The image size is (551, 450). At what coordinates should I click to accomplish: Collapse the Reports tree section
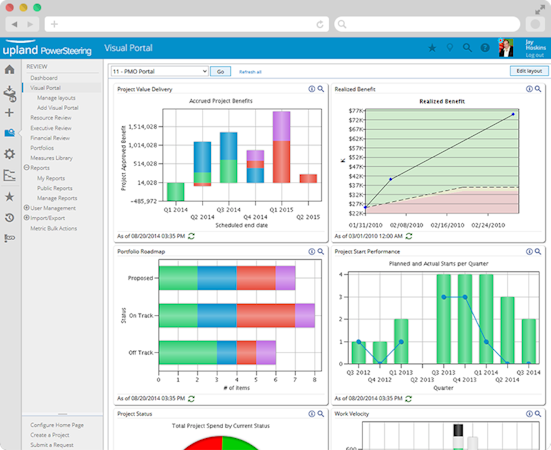[x=26, y=168]
